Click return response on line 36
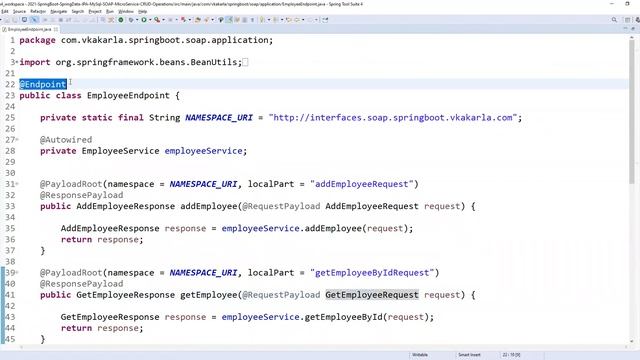Viewport: 640px width, 360px height. click(x=102, y=240)
